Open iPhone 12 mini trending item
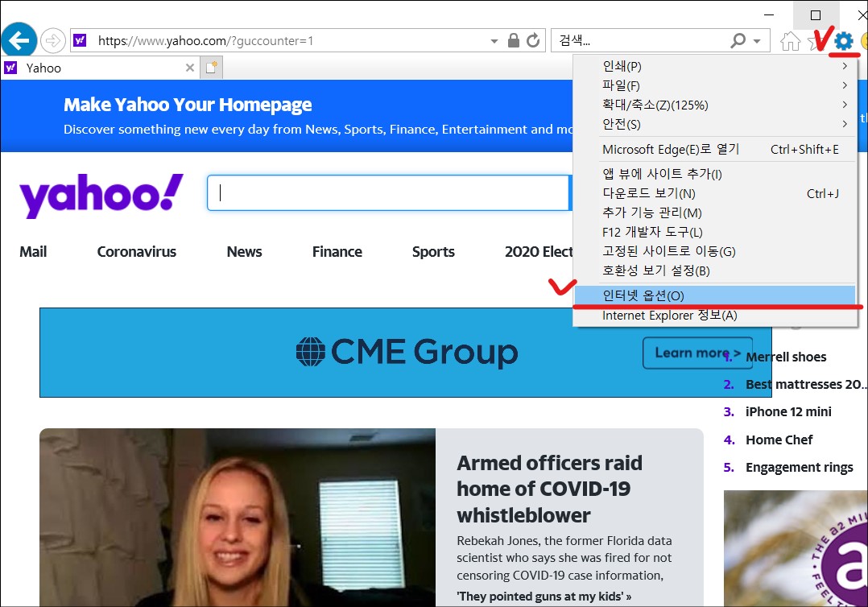Viewport: 868px width, 607px height. pos(788,411)
